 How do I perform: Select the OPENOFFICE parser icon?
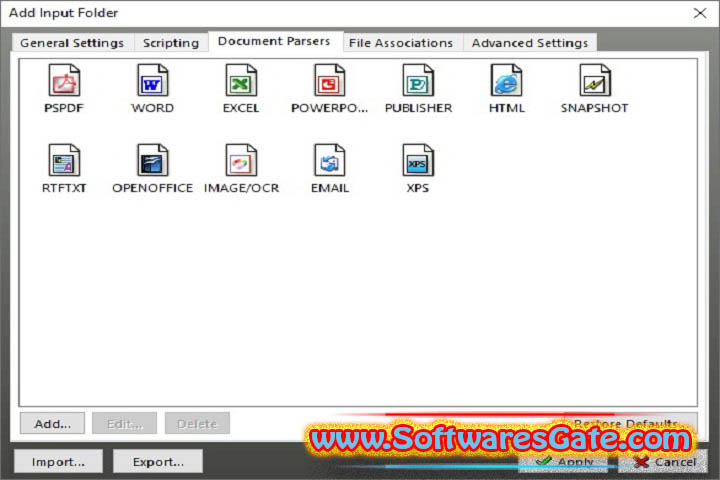coord(153,160)
